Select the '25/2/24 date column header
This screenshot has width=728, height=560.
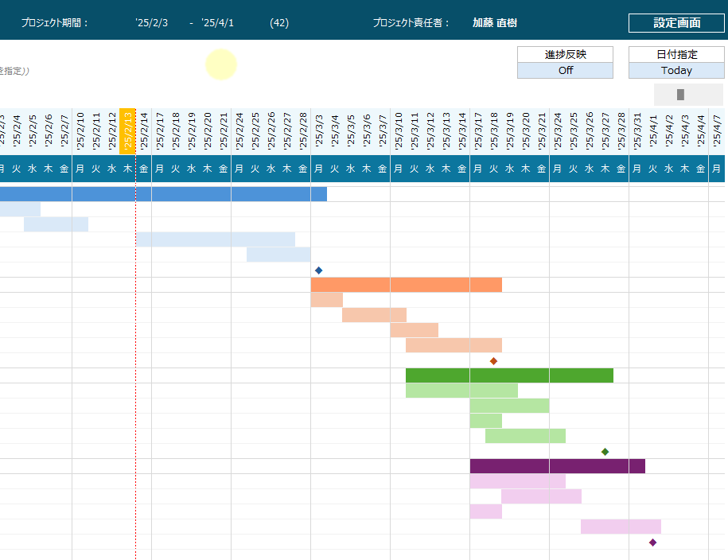tap(239, 131)
